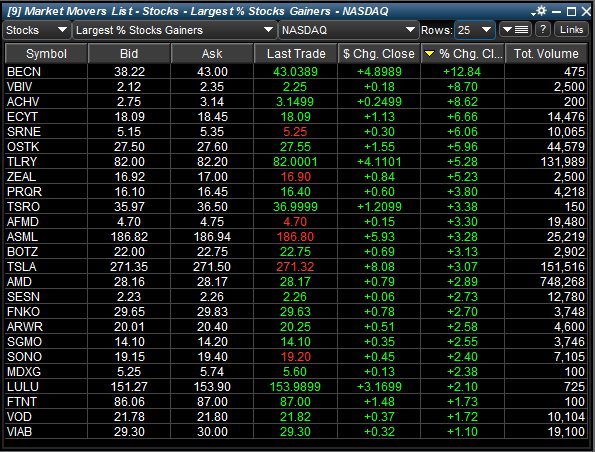Sort by the Bid column header

click(129, 54)
